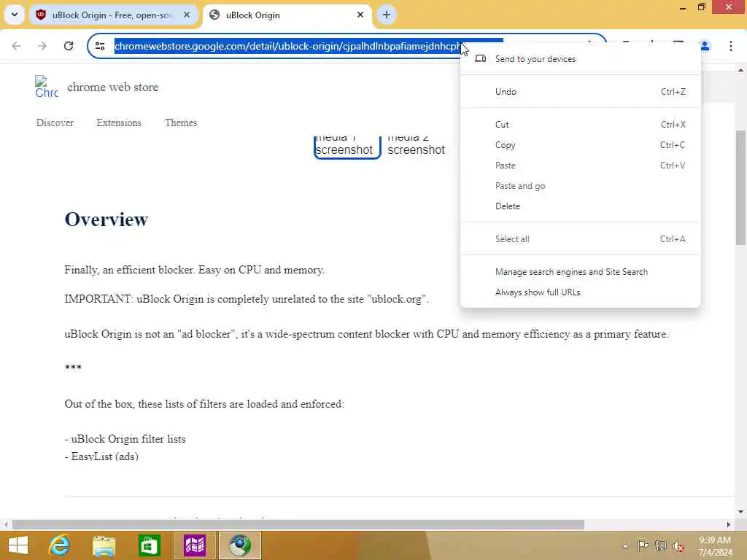This screenshot has width=747, height=560.
Task: Select the active uBlock Origin tab
Action: 287,15
